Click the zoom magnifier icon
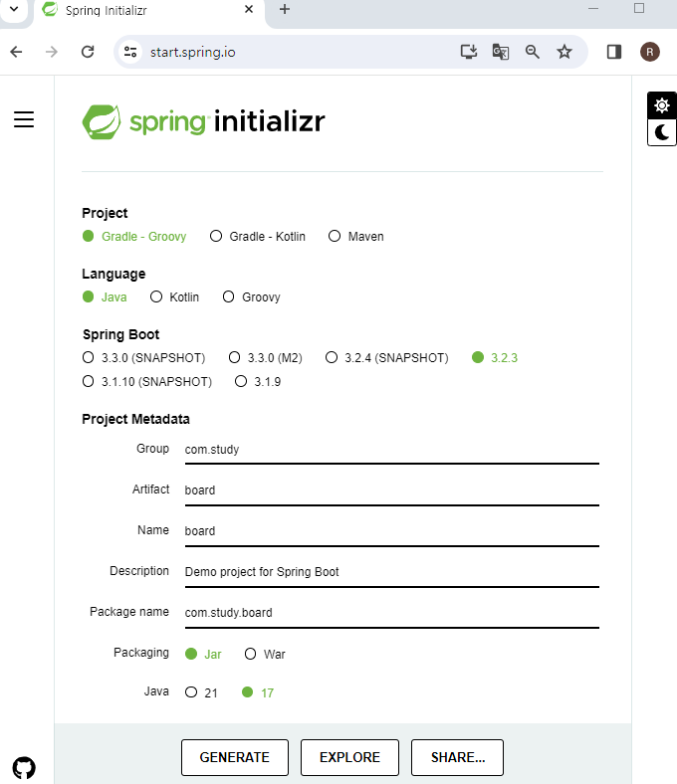This screenshot has width=677, height=784. [x=533, y=52]
